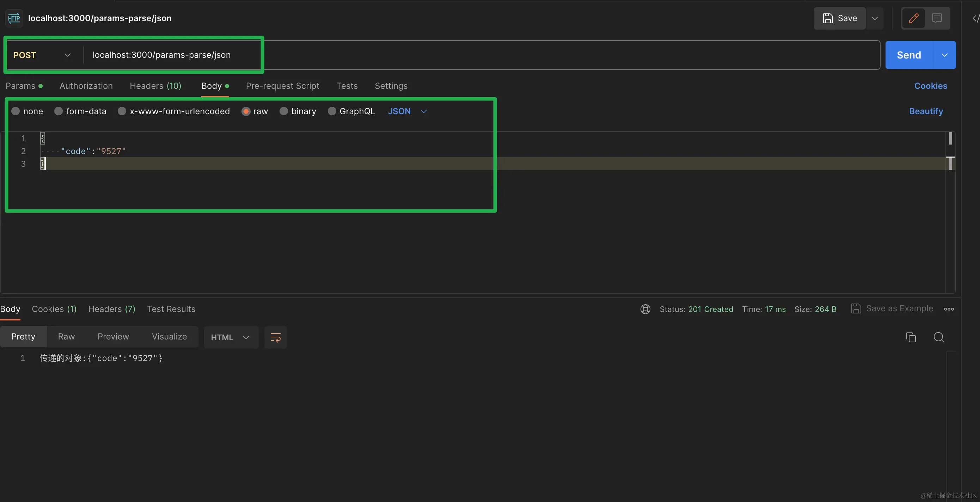This screenshot has width=980, height=502.
Task: Copy the response body with the copy icon
Action: (911, 337)
